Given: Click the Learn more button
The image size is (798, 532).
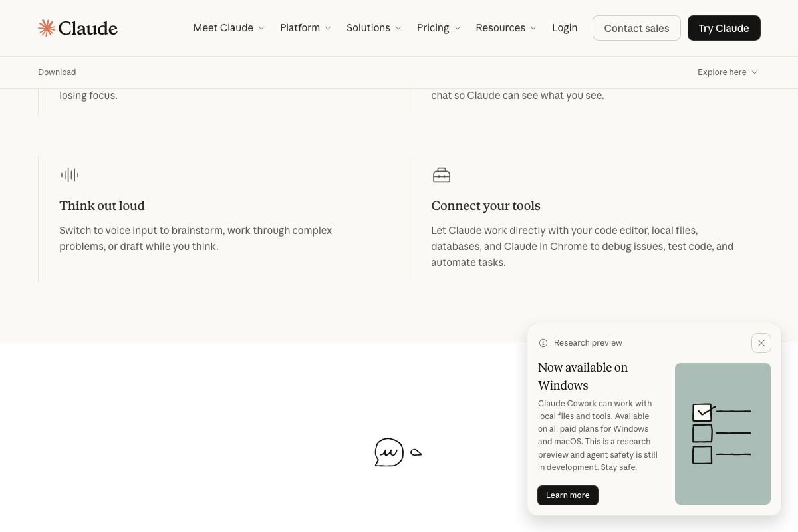Looking at the screenshot, I should coord(568,495).
